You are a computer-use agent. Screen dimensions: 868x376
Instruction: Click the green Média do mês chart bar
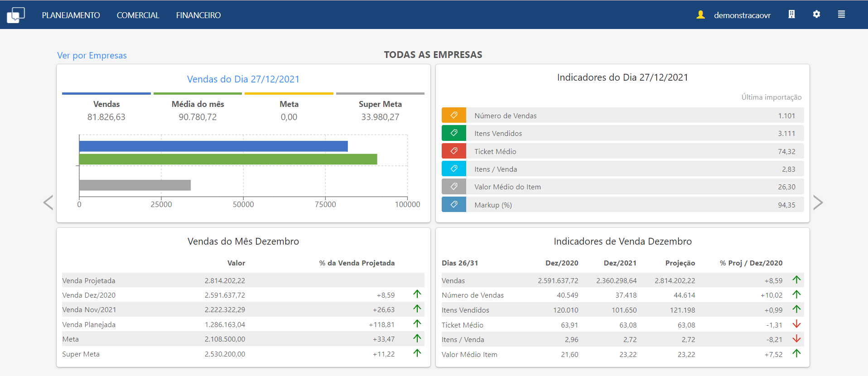click(x=228, y=159)
